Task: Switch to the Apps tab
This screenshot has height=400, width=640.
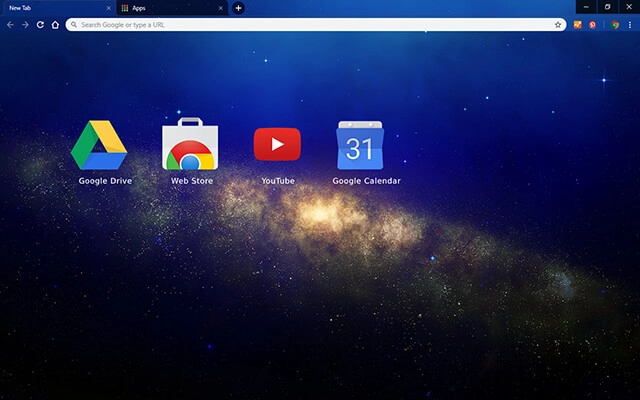Action: pyautogui.click(x=171, y=8)
